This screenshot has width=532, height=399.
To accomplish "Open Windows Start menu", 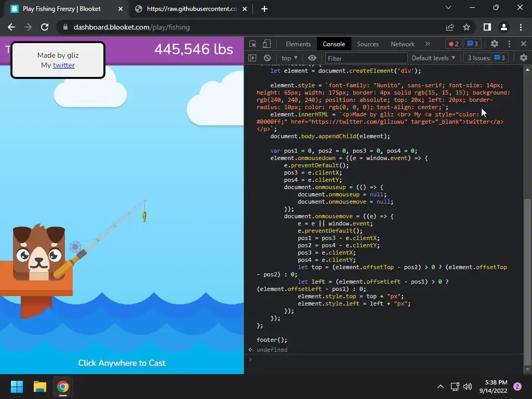I will click(x=17, y=387).
